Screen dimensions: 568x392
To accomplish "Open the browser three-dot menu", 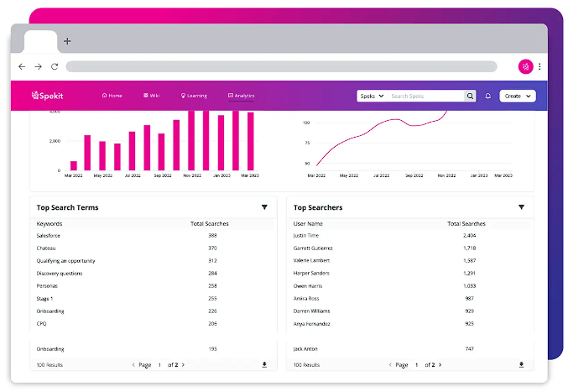I will coord(539,66).
